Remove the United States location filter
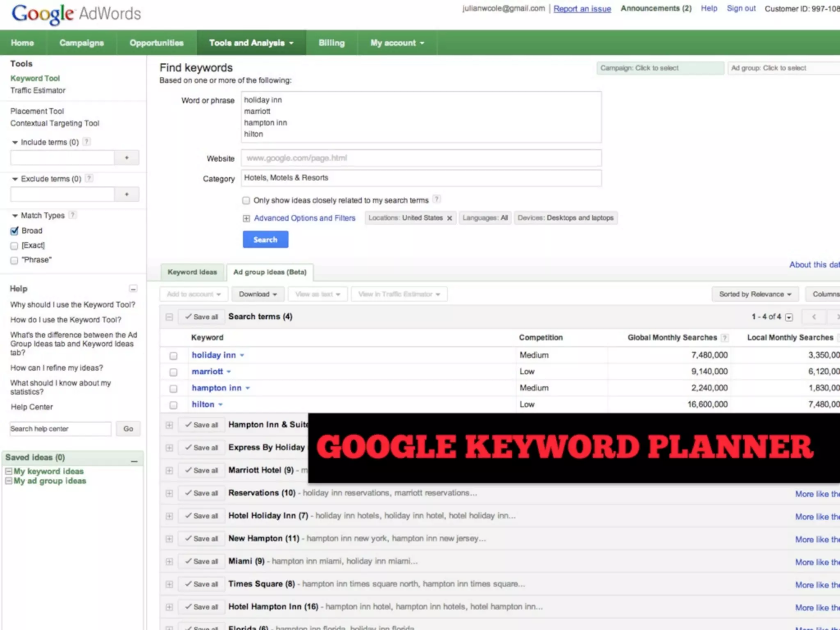This screenshot has height=630, width=840. (450, 218)
